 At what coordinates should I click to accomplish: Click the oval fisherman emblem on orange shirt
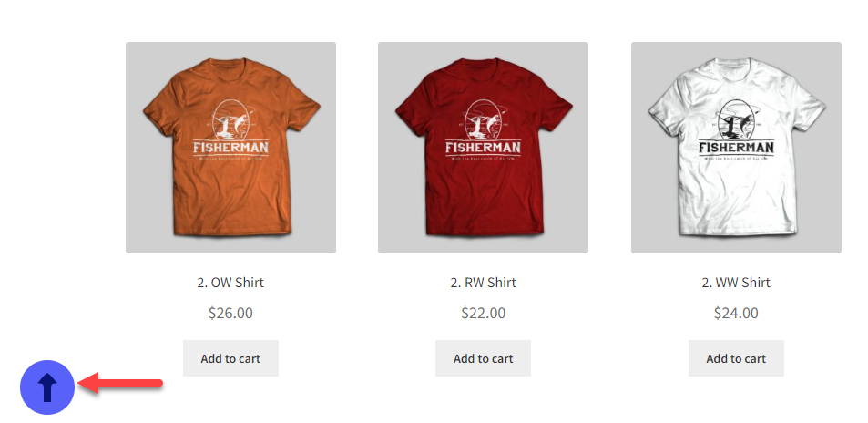click(230, 119)
